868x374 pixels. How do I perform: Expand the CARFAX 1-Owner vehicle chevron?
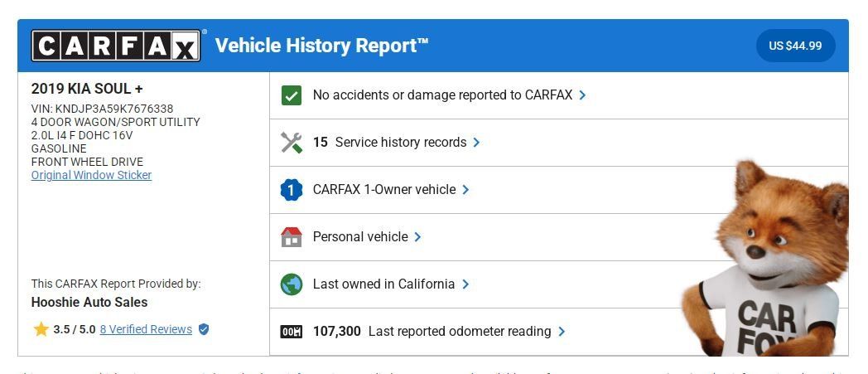click(x=465, y=190)
